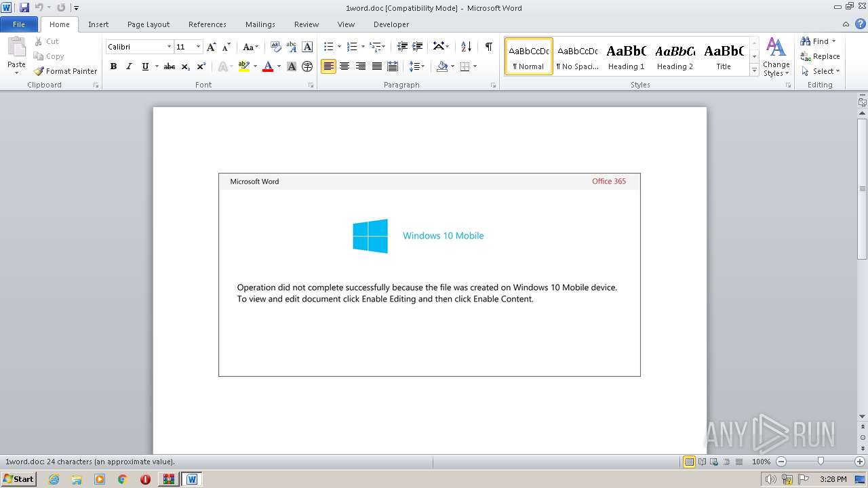Switch to Print Layout view in status bar
The height and width of the screenshot is (488, 868).
689,462
